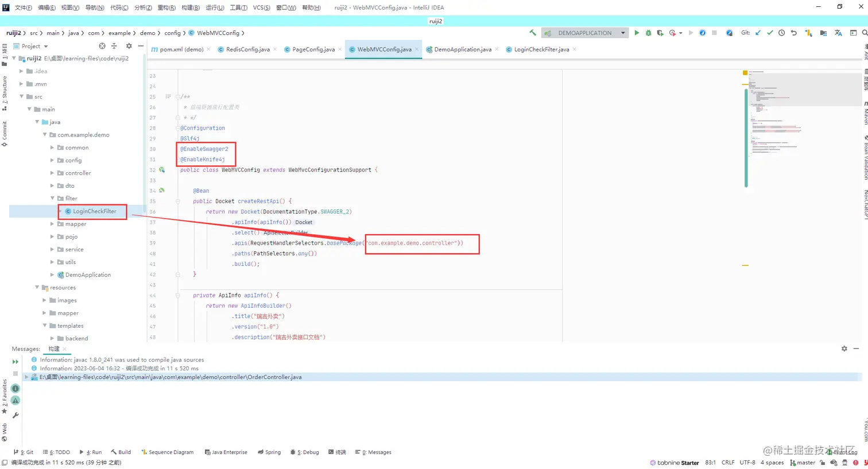Open the DEMOAPPLICATION run configuration dropdown
Image resolution: width=868 pixels, height=469 pixels.
584,33
